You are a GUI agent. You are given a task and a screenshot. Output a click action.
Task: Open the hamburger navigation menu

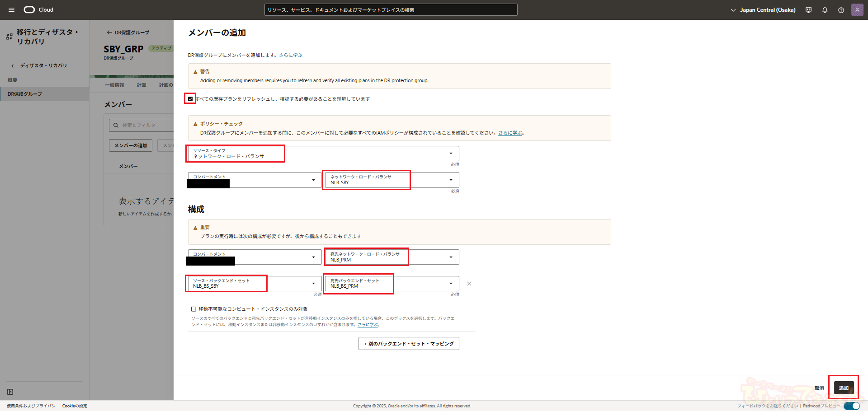pos(11,10)
